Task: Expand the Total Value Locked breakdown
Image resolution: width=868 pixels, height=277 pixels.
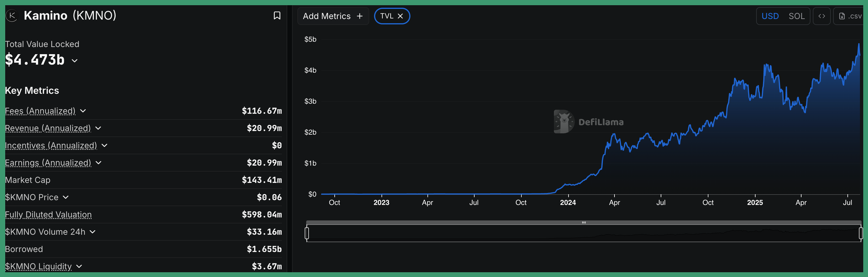Action: click(x=75, y=61)
